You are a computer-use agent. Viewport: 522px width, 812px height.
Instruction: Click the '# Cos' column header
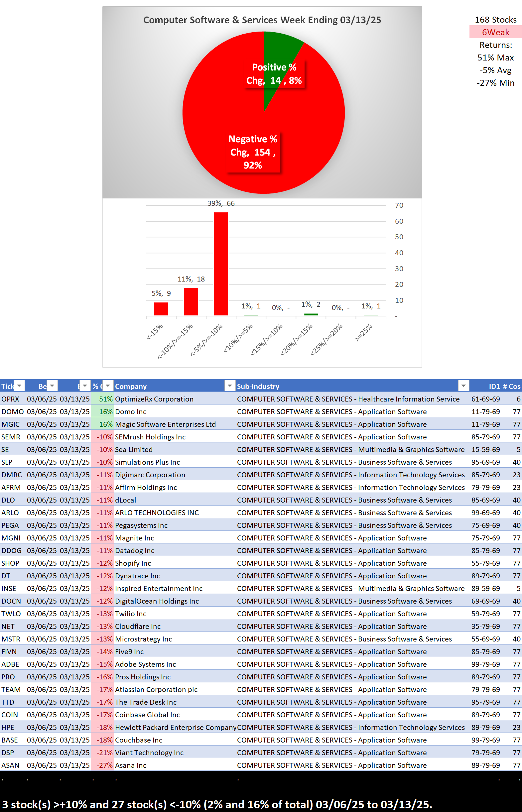pyautogui.click(x=512, y=386)
